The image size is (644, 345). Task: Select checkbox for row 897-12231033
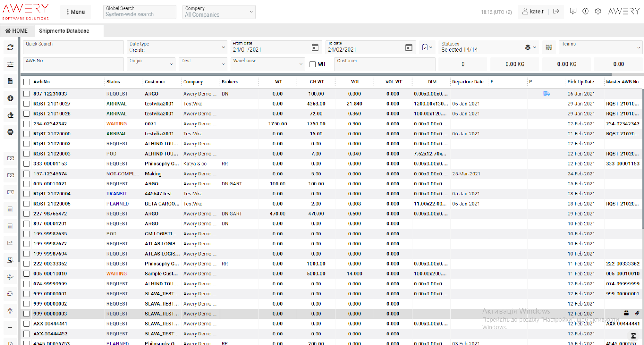(x=27, y=94)
